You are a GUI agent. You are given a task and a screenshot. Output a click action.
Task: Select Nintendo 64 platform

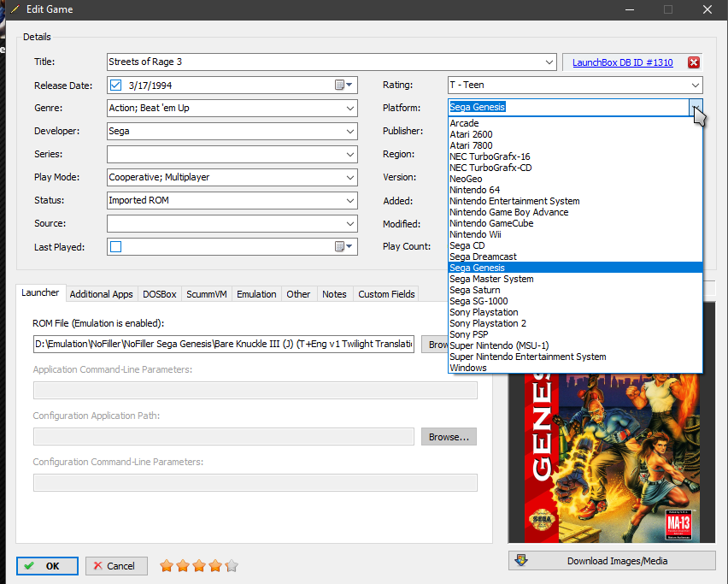coord(575,190)
